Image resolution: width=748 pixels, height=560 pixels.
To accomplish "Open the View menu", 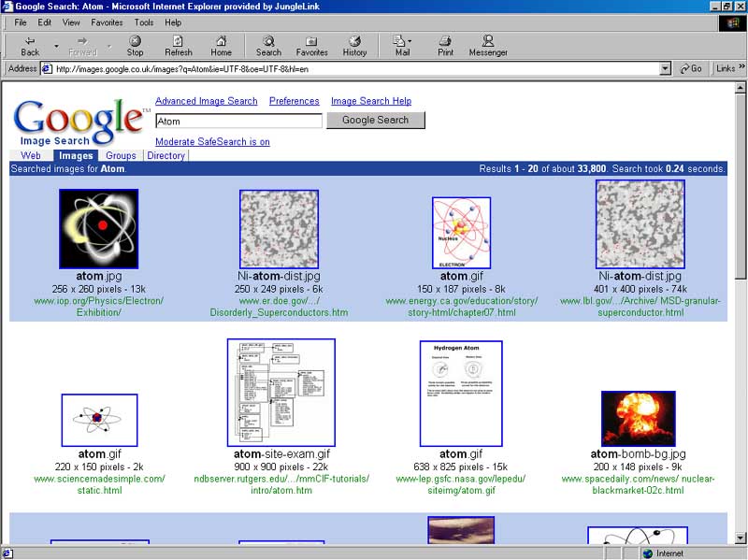I will [x=71, y=22].
